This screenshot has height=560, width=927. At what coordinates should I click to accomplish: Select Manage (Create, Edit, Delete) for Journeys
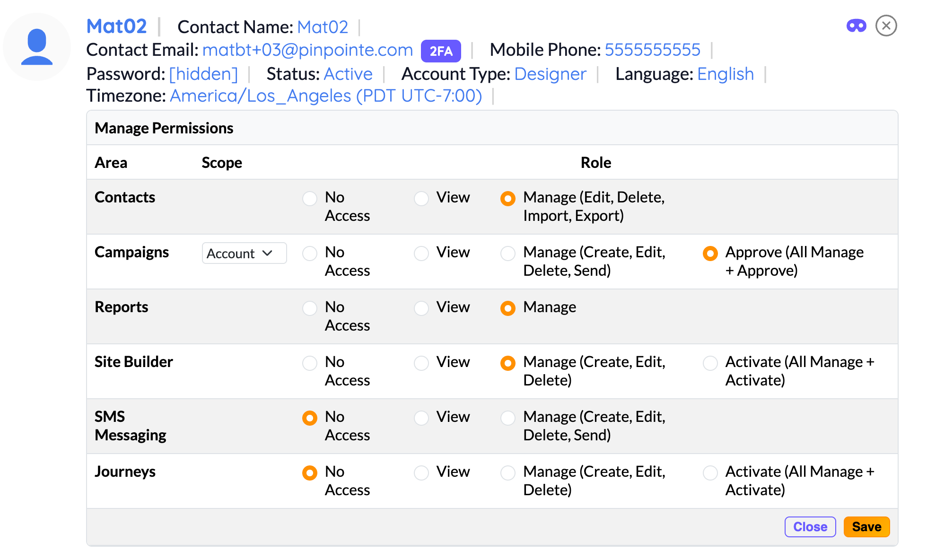(x=508, y=472)
